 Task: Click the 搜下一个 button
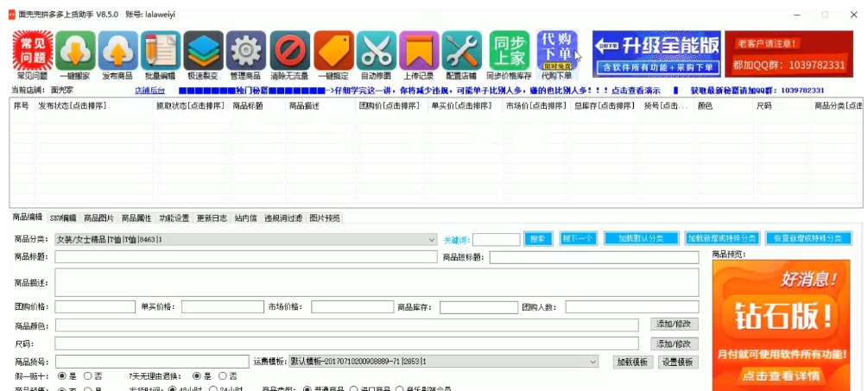(578, 238)
